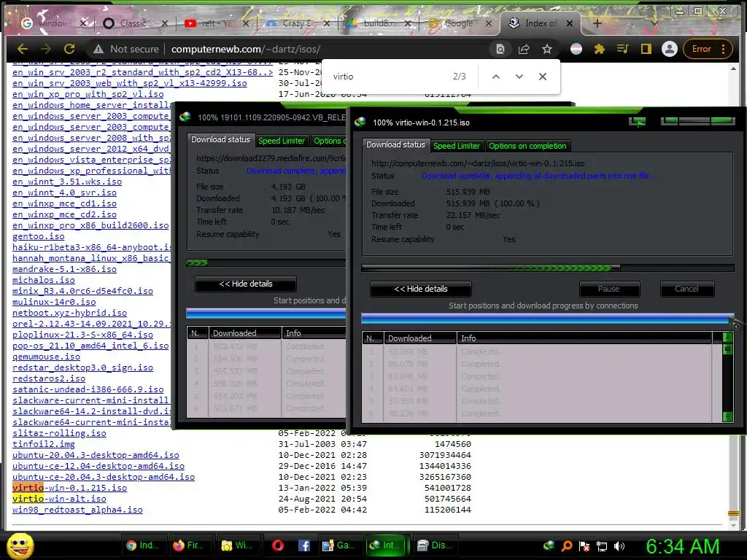
Task: Click the green progress bar in 19101 window
Action: click(x=267, y=262)
